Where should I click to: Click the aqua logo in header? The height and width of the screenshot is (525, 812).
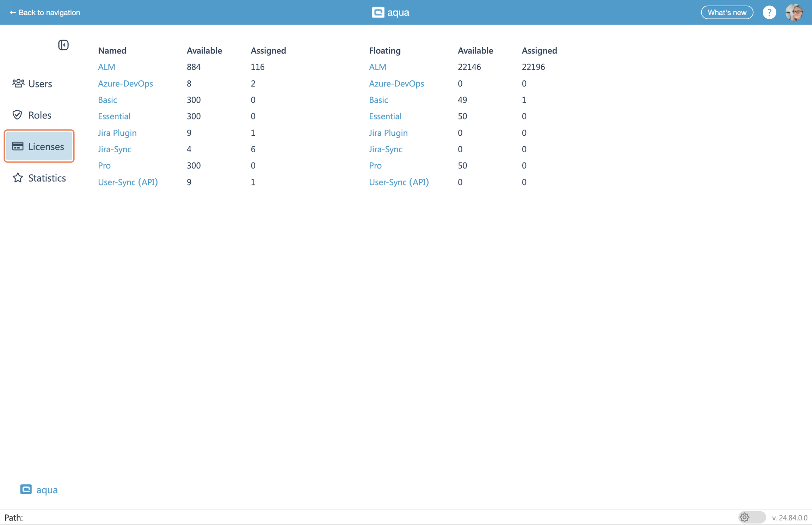[390, 13]
